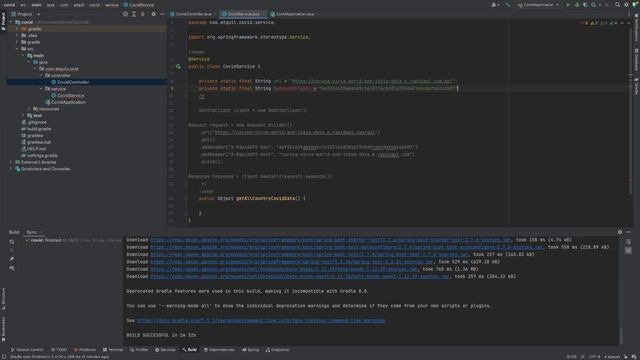Select the Sync tab in Build panel
640x360 pixels.
click(x=32, y=232)
